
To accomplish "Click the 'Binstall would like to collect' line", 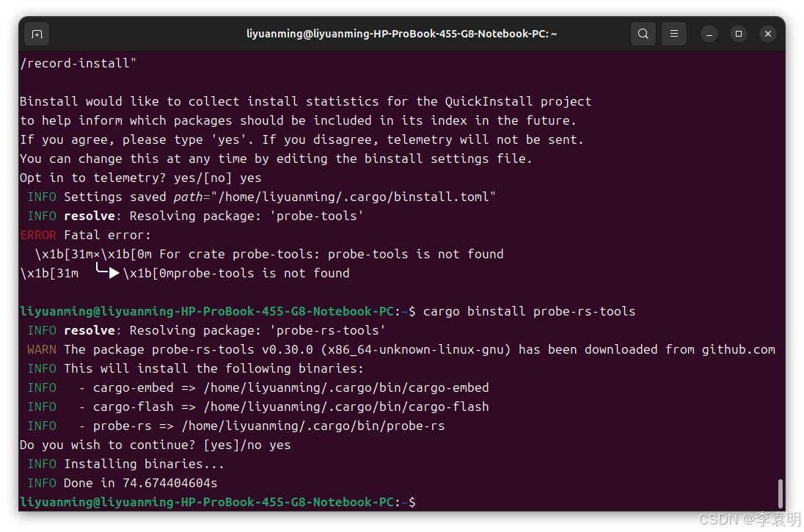I will point(306,101).
